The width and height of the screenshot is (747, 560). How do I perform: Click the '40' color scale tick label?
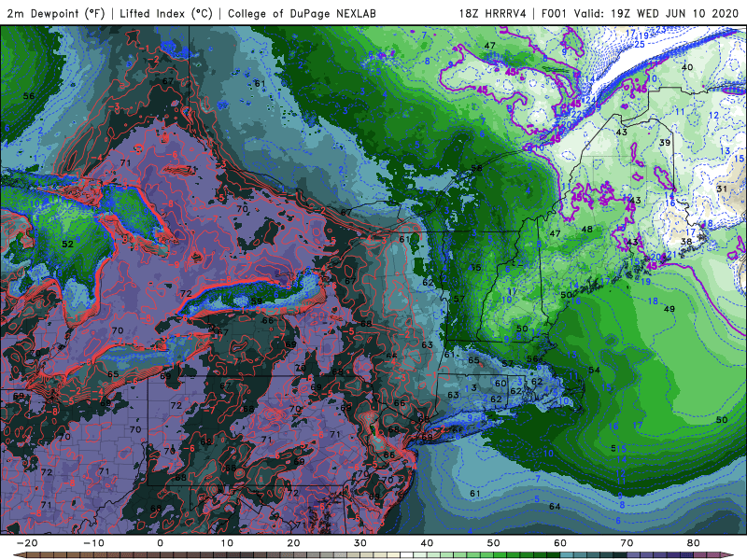coord(427,543)
